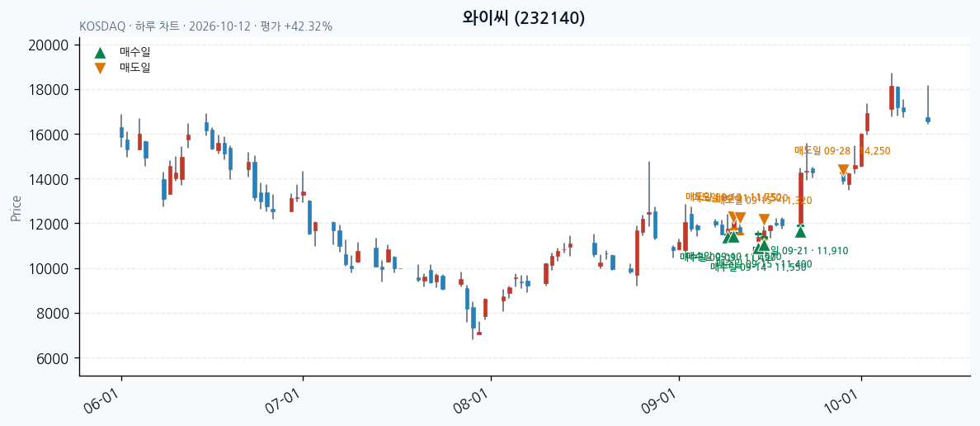Click the 12000 y-axis tick label
The image size is (980, 426).
(49, 224)
